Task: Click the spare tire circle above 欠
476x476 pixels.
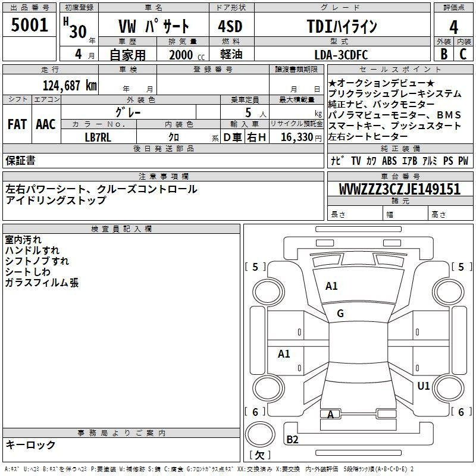Action: pyautogui.click(x=259, y=434)
